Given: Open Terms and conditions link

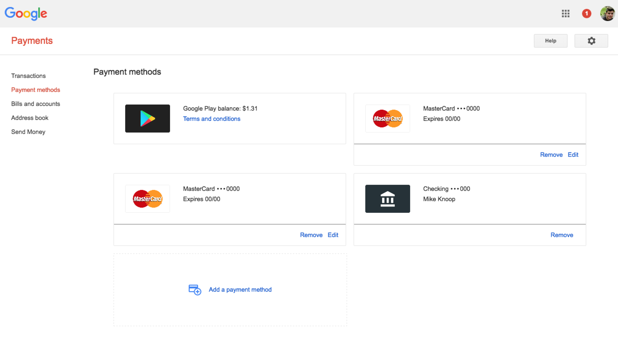Looking at the screenshot, I should coord(212,119).
